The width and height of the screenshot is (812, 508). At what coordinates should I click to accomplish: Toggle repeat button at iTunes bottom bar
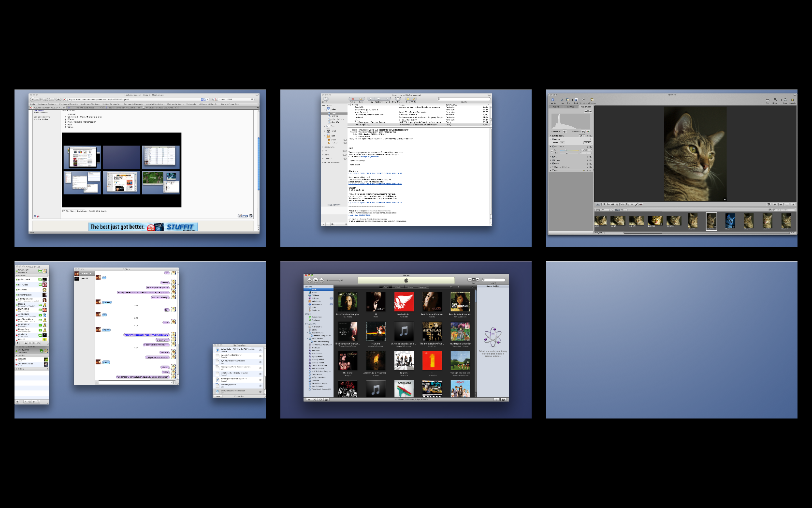(320, 400)
